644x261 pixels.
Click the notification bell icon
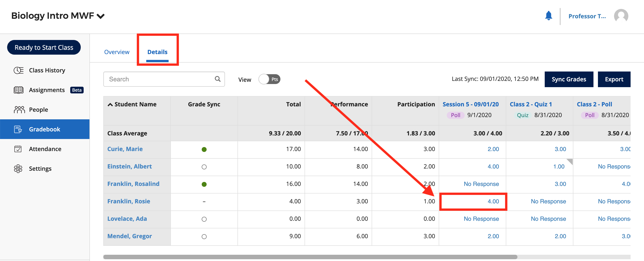click(549, 16)
